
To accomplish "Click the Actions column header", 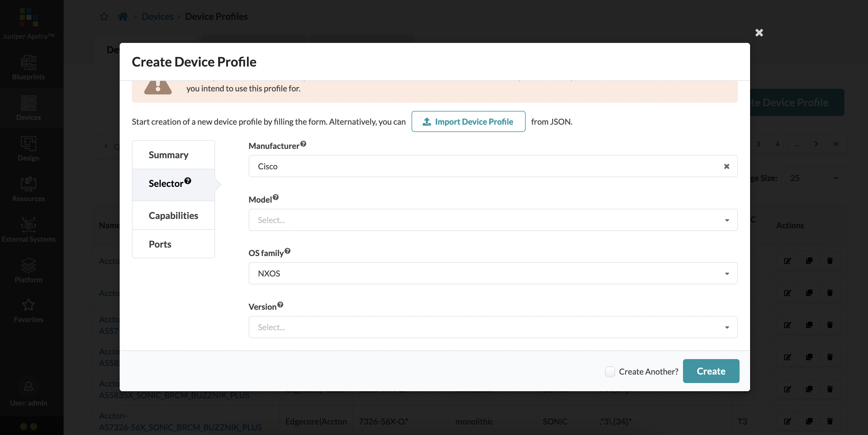I will pyautogui.click(x=790, y=225).
